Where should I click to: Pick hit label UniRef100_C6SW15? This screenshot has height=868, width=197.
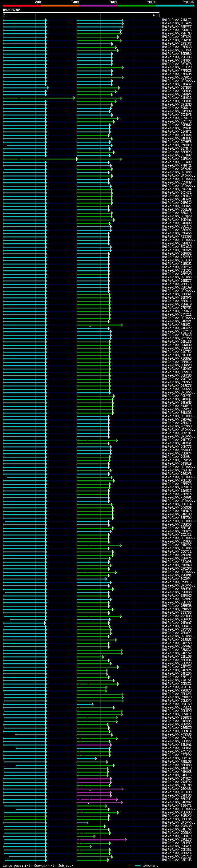pyautogui.click(x=177, y=77)
